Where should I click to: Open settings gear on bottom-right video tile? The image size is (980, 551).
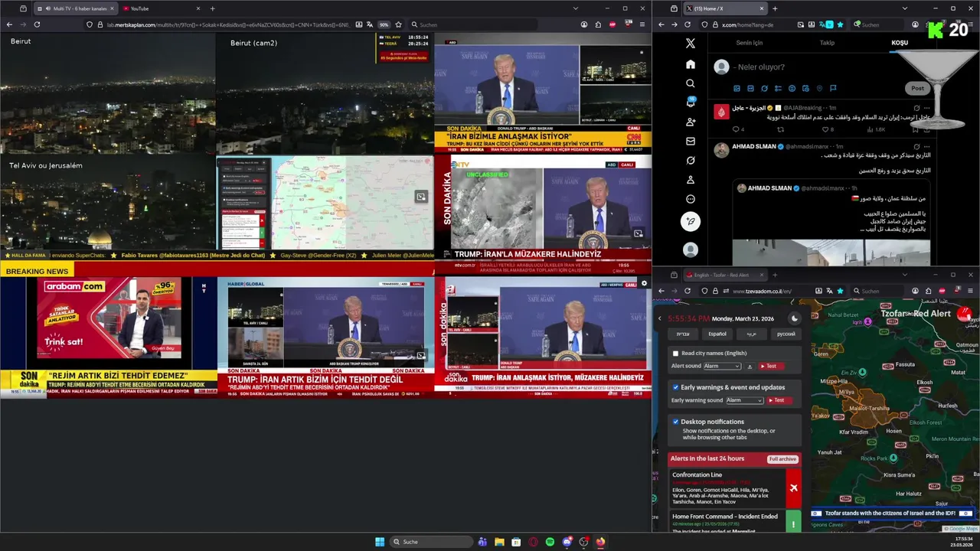point(644,283)
